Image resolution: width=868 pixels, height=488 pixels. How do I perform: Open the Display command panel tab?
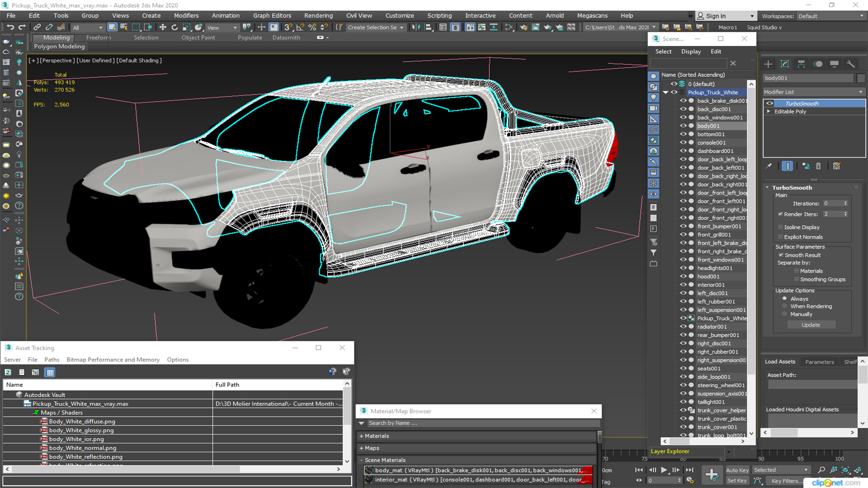pyautogui.click(x=834, y=64)
